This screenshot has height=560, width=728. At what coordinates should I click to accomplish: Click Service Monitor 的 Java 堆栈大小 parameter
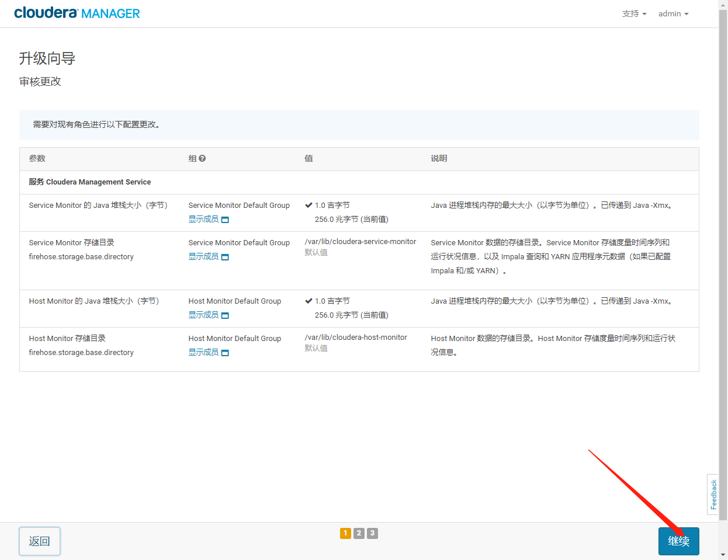pos(98,206)
